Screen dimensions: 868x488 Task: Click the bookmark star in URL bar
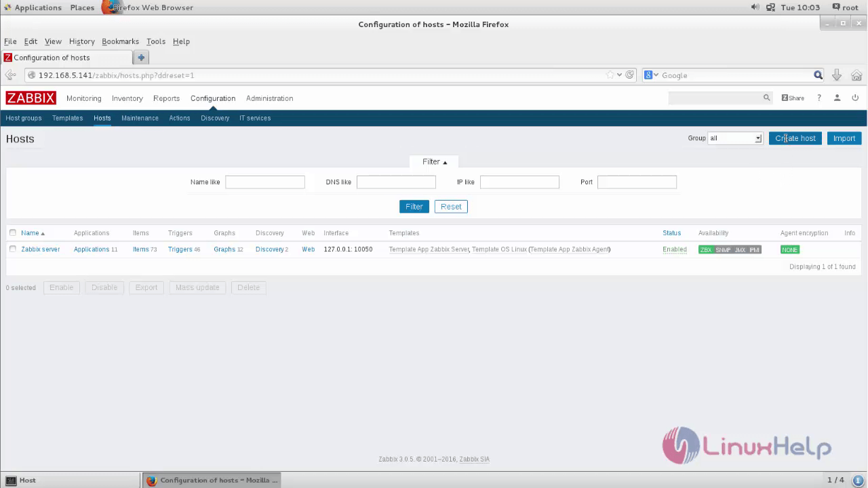610,75
